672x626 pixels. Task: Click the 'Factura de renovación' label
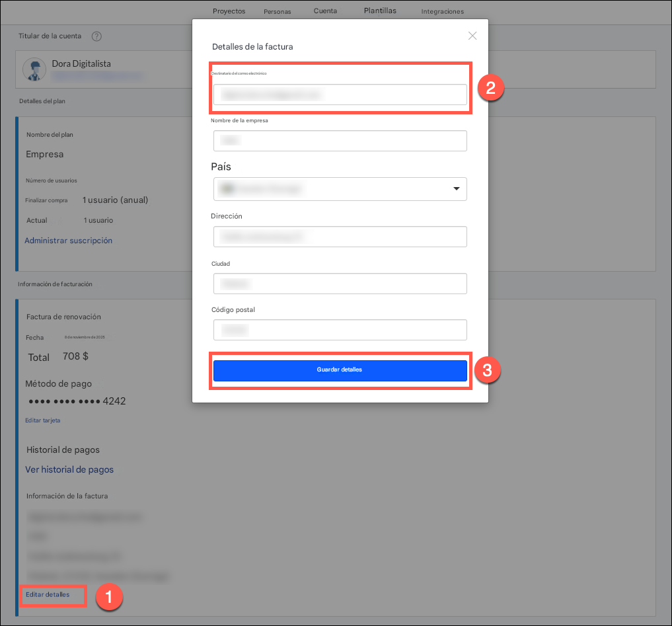(63, 317)
